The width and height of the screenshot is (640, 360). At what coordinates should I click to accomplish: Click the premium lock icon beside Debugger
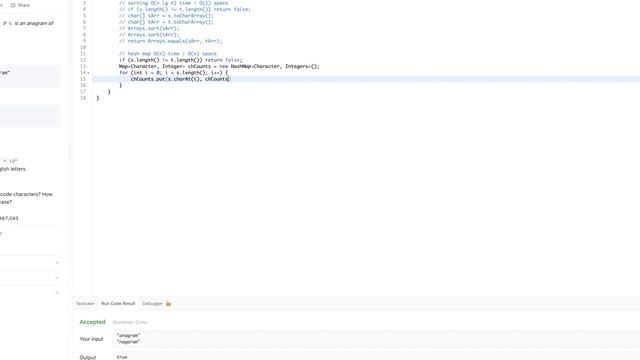click(168, 303)
